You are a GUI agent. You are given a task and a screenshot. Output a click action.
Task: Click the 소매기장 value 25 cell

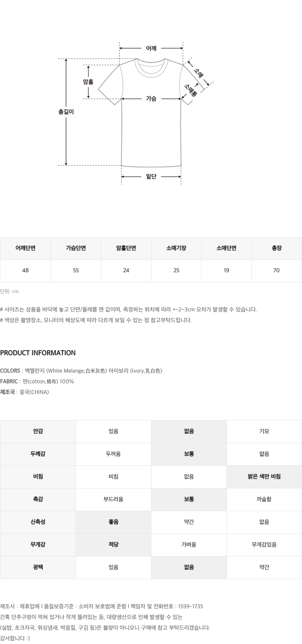(x=176, y=271)
